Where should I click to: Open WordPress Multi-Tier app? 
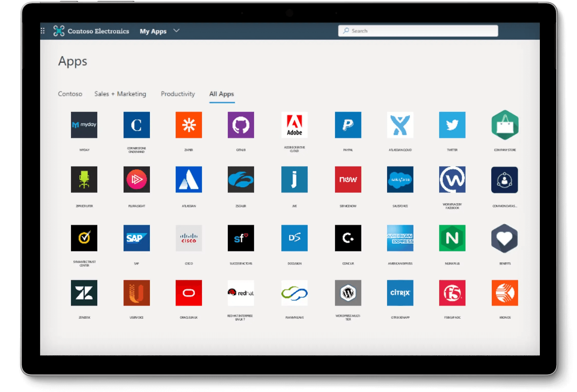(x=348, y=293)
